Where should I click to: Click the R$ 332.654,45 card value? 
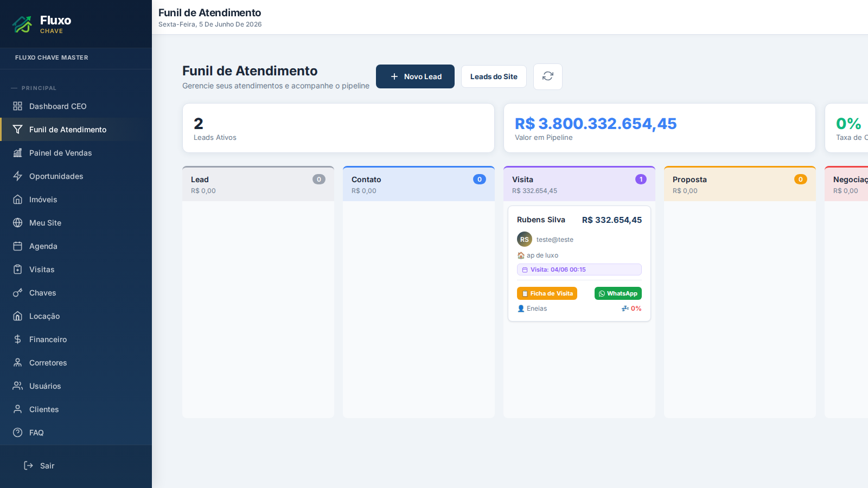coord(612,220)
